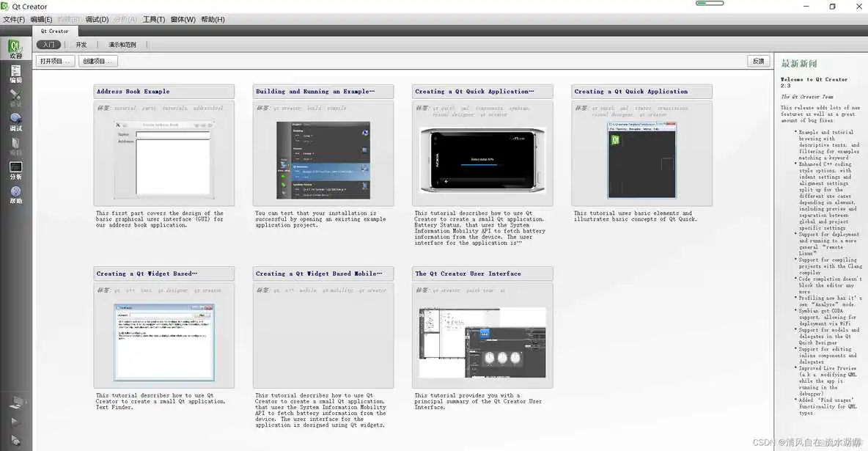Viewport: 868px width, 451px height.
Task: Select the 入门 tab
Action: (48, 45)
